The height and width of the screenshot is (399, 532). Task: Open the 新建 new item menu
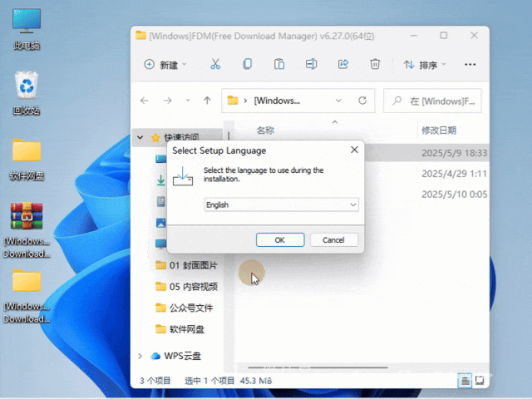click(x=165, y=65)
